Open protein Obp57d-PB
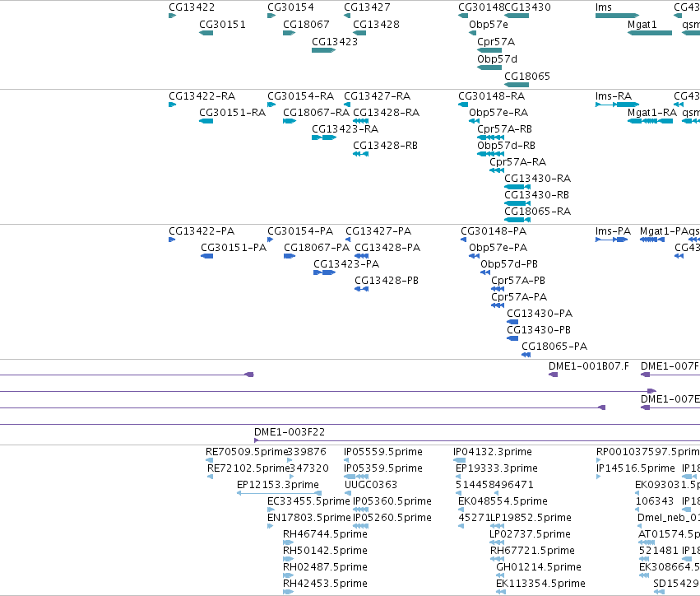700x596 pixels. click(x=485, y=272)
